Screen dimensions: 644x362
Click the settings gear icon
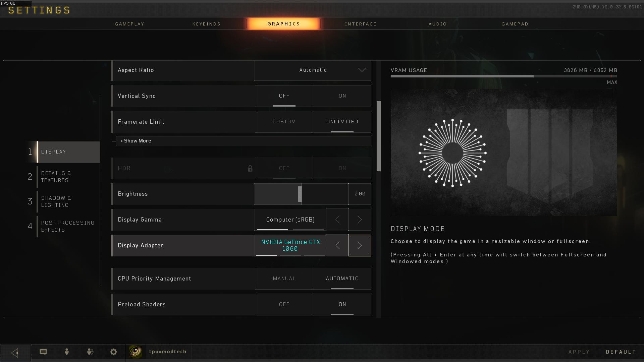point(114,352)
